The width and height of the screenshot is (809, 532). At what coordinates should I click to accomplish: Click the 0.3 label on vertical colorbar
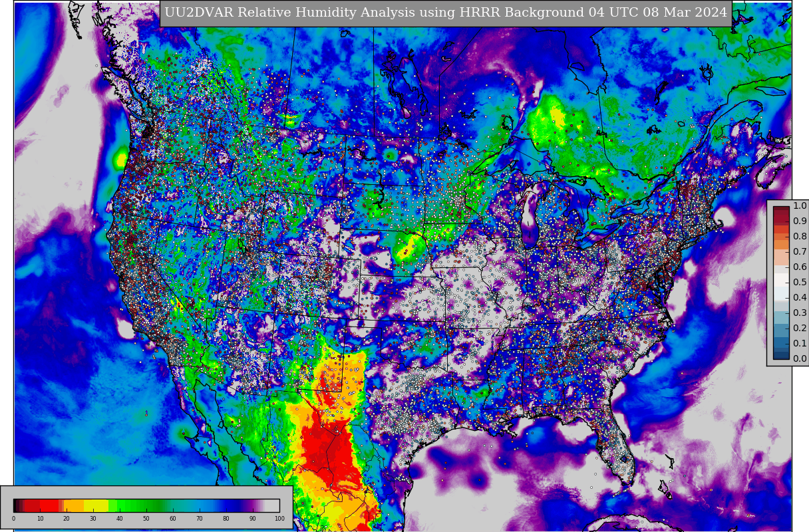pyautogui.click(x=800, y=313)
